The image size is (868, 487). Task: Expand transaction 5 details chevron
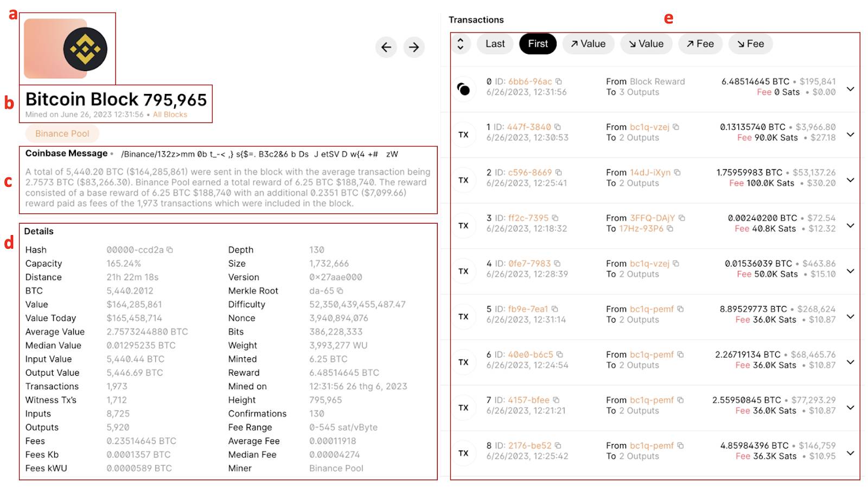[850, 317]
